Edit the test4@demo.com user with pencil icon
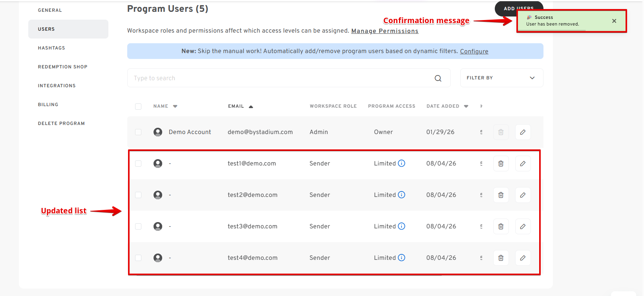 tap(523, 258)
